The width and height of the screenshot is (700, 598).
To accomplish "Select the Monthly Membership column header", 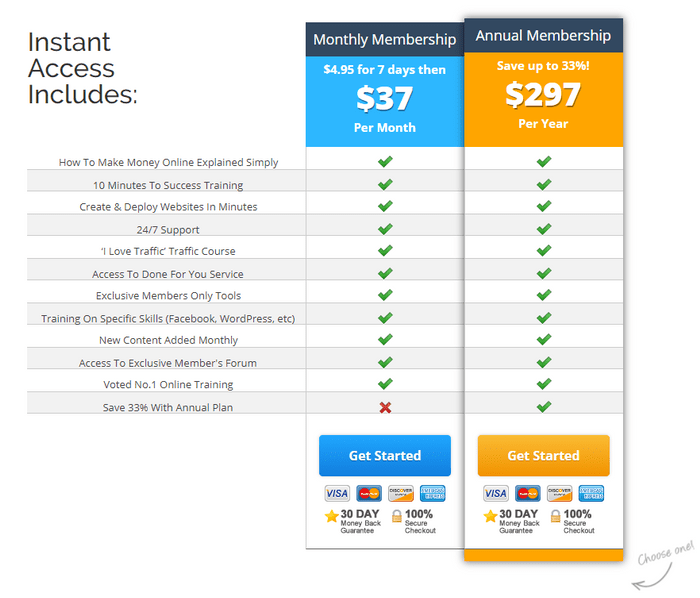I will [x=385, y=39].
